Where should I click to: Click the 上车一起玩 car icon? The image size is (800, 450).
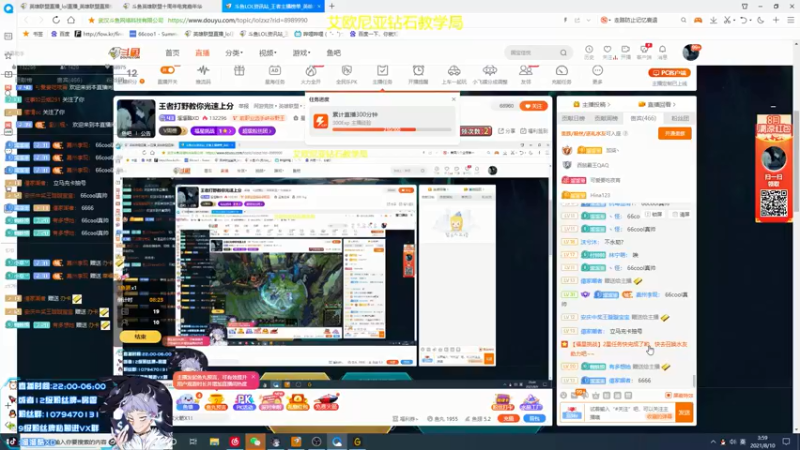pyautogui.click(x=454, y=70)
